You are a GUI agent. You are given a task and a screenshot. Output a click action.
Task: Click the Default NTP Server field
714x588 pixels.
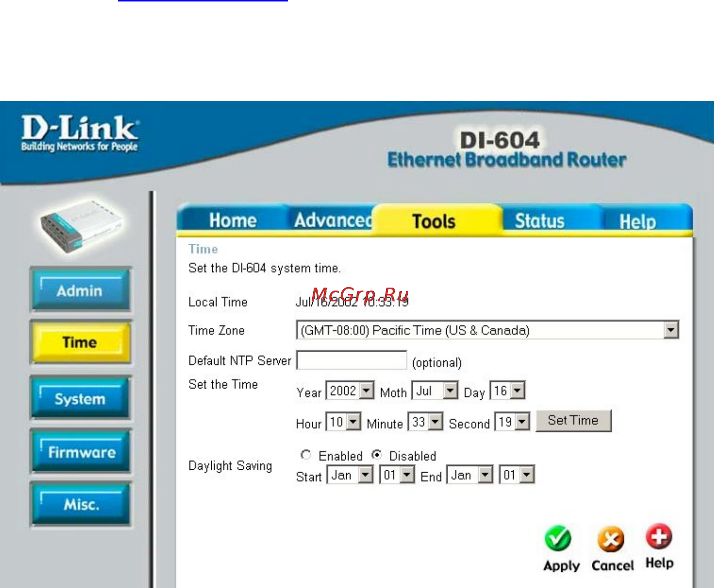click(352, 360)
